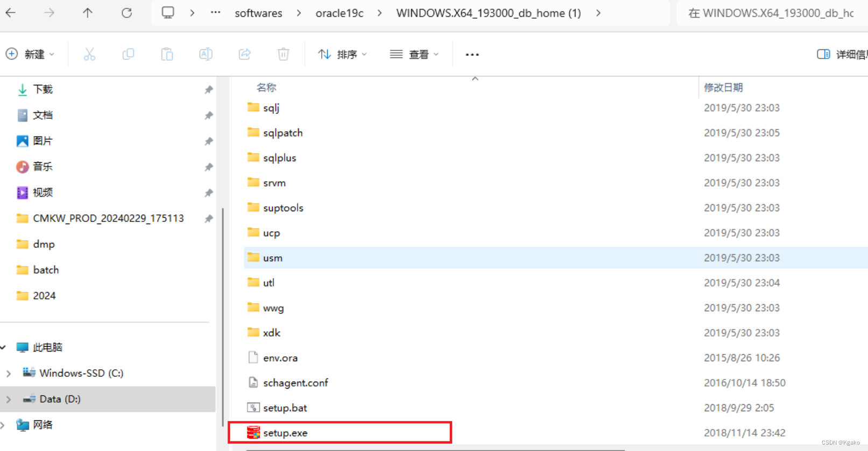Click the oracle19c breadcrumb
The width and height of the screenshot is (868, 451).
coord(340,13)
